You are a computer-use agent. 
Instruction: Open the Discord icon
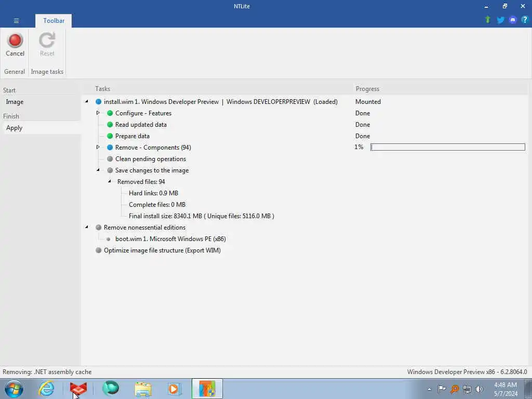pyautogui.click(x=513, y=20)
